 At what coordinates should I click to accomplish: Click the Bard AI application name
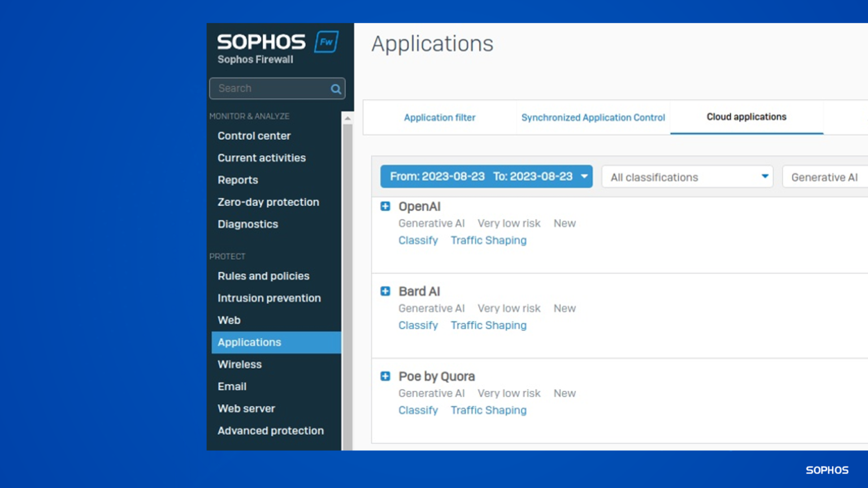tap(419, 291)
